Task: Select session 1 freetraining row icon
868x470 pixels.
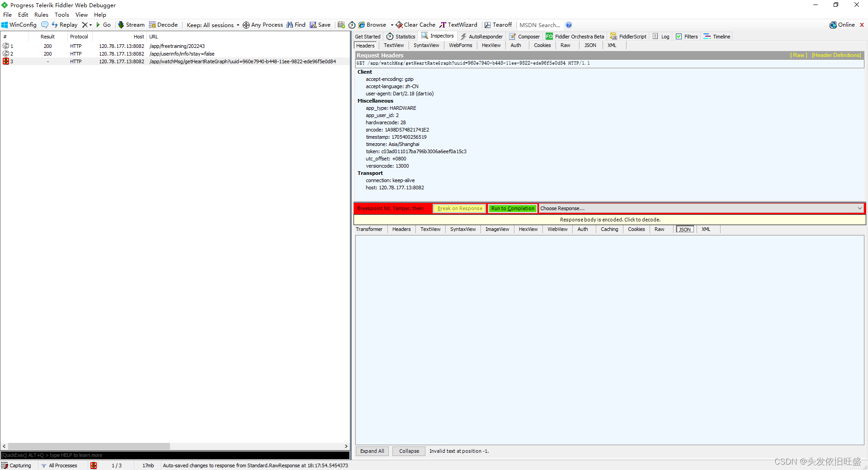Action: coord(6,46)
